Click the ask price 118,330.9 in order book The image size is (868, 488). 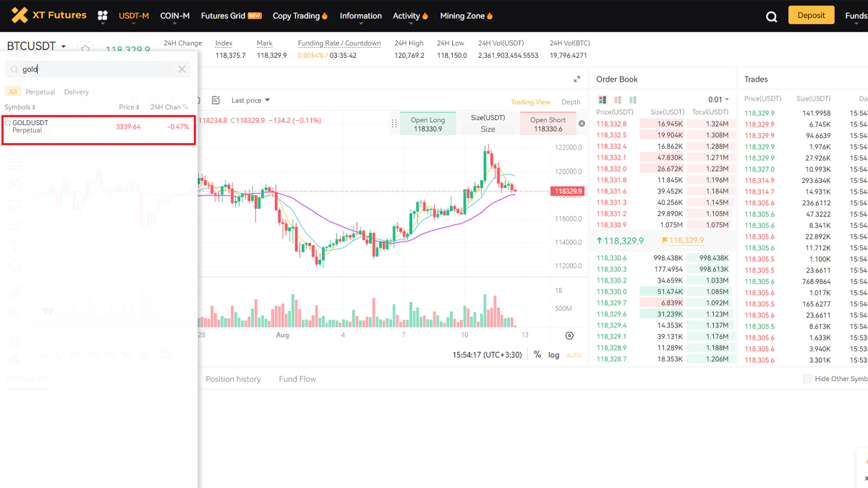point(611,225)
